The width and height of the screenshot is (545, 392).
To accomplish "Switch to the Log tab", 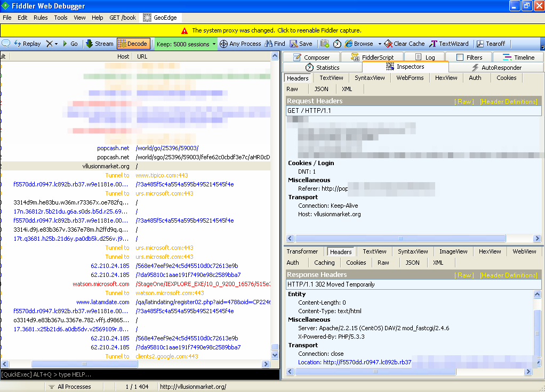I will [x=424, y=58].
